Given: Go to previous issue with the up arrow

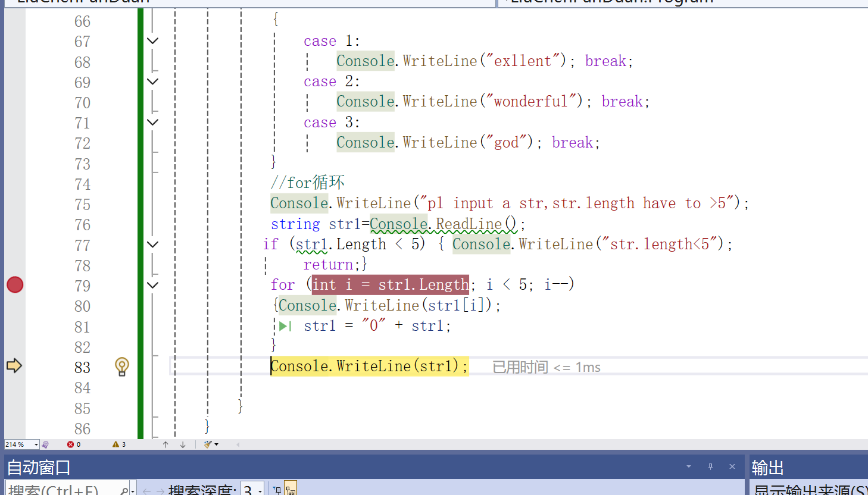Looking at the screenshot, I should pos(166,444).
